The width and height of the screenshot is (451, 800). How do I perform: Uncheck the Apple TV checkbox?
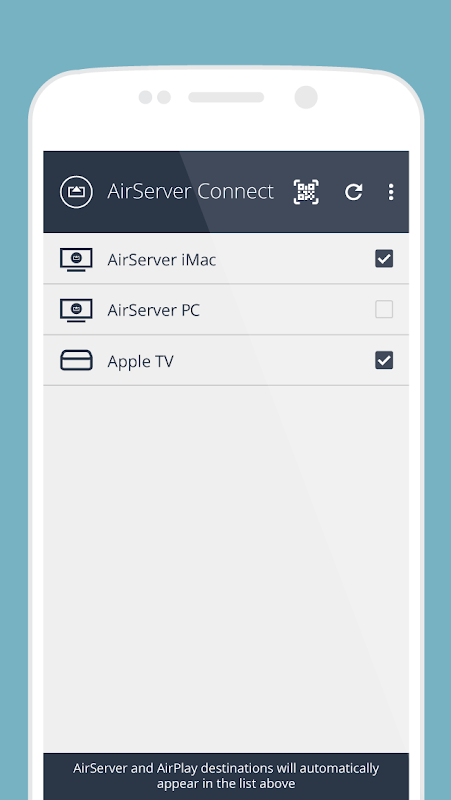tap(384, 360)
